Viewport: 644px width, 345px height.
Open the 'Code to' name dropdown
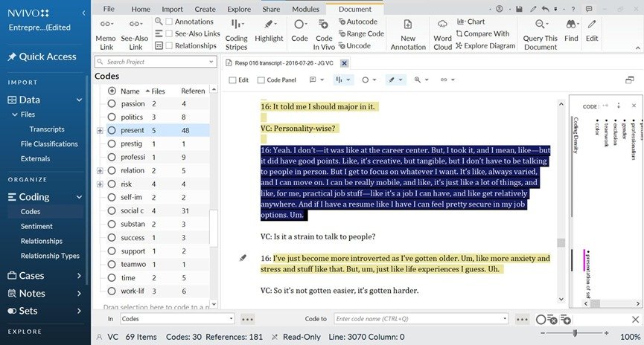pos(505,319)
